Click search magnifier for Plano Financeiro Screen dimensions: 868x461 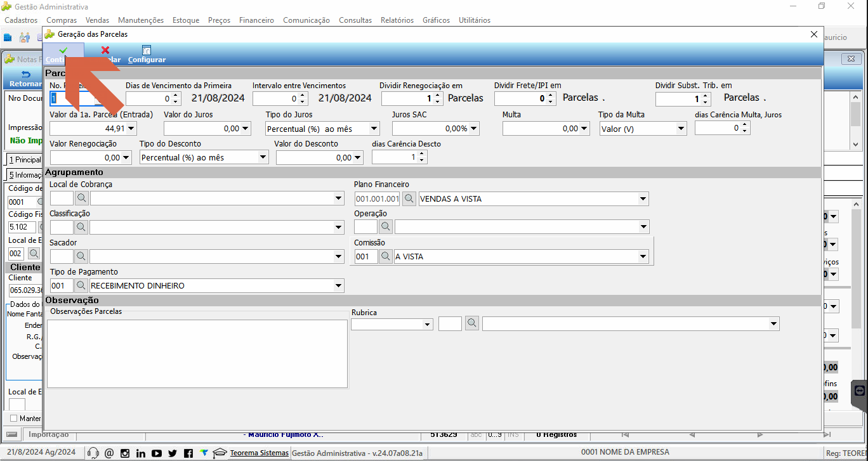[x=410, y=198]
